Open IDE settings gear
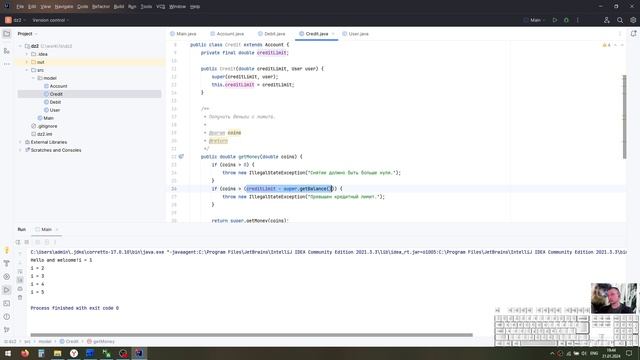 click(633, 20)
